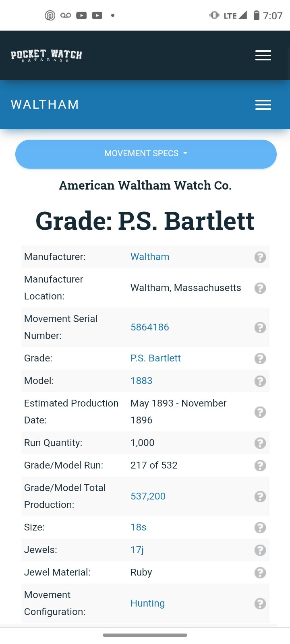
Task: Open serial number 5864186 link
Action: (x=150, y=327)
